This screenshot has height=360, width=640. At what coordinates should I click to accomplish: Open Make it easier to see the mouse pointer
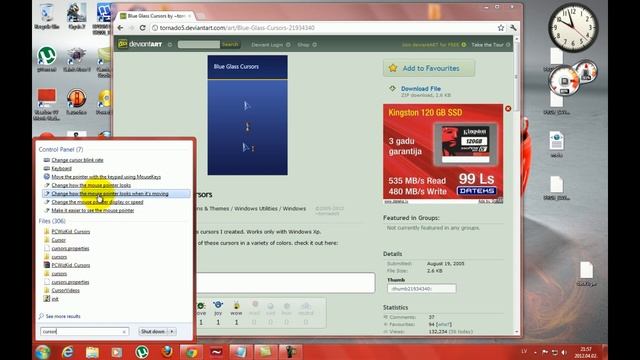(x=93, y=210)
